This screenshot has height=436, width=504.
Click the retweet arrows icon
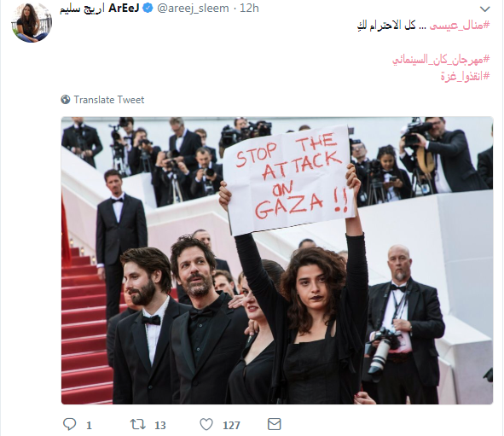pyautogui.click(x=138, y=424)
